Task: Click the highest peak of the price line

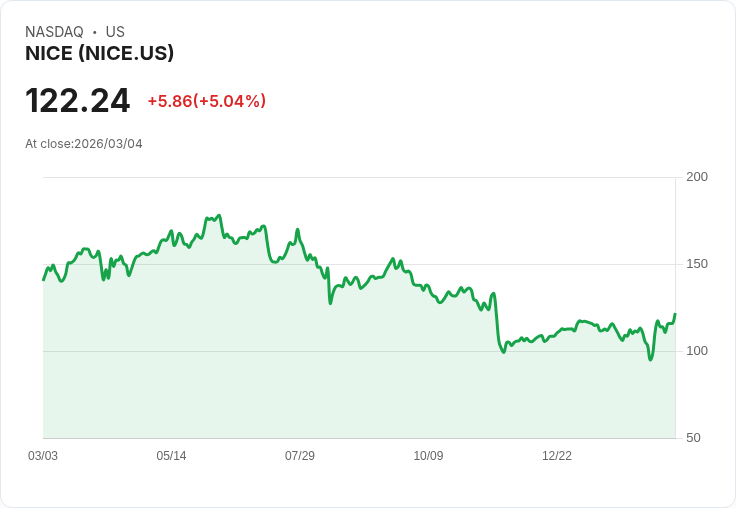Action: [218, 215]
